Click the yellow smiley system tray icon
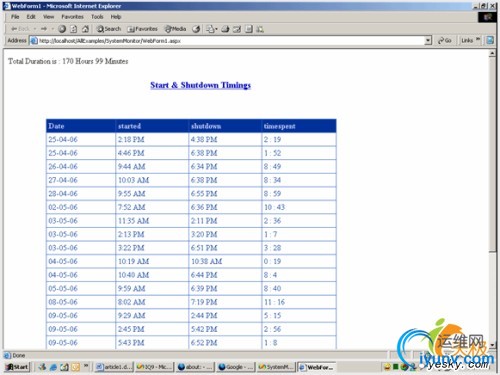 click(387, 367)
